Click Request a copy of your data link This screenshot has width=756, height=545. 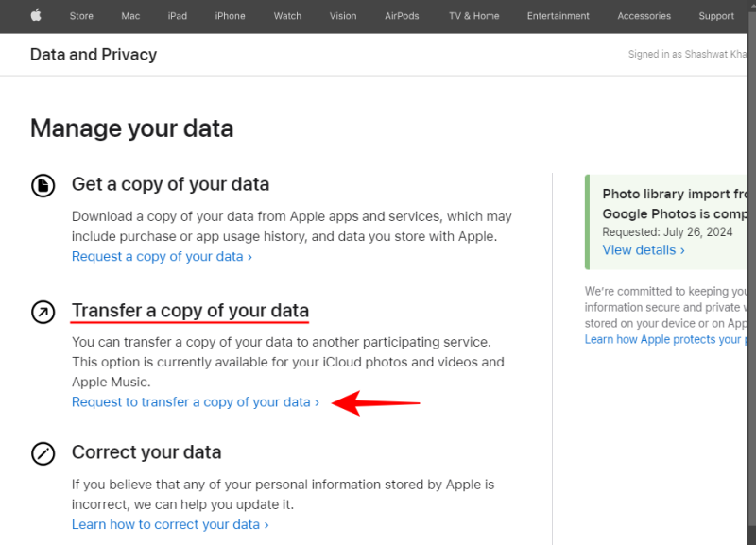tap(162, 256)
